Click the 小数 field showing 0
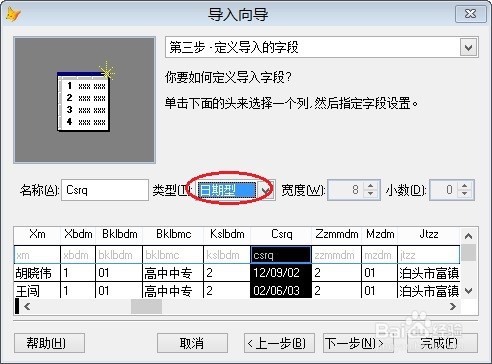This screenshot has height=364, width=492. (444, 190)
